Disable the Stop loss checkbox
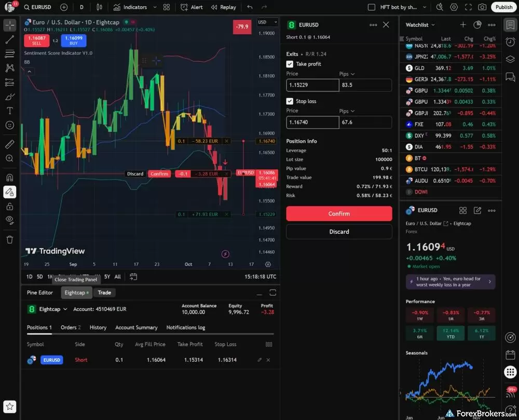 coord(290,101)
